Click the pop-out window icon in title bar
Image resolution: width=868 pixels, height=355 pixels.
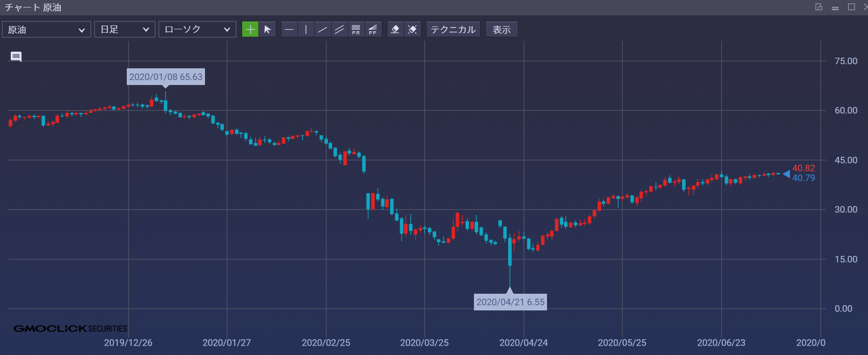point(819,7)
